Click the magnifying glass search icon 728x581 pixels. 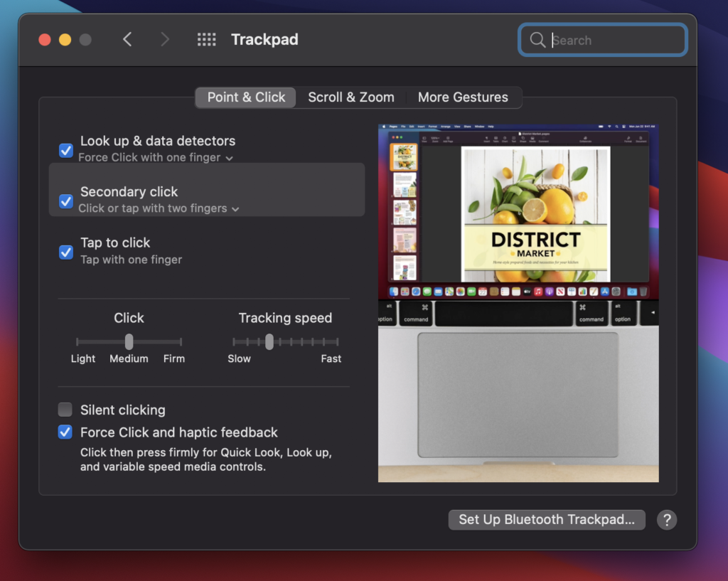[537, 40]
